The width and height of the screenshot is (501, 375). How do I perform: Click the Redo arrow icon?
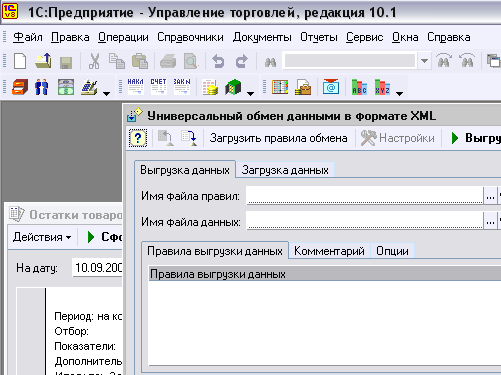point(242,62)
